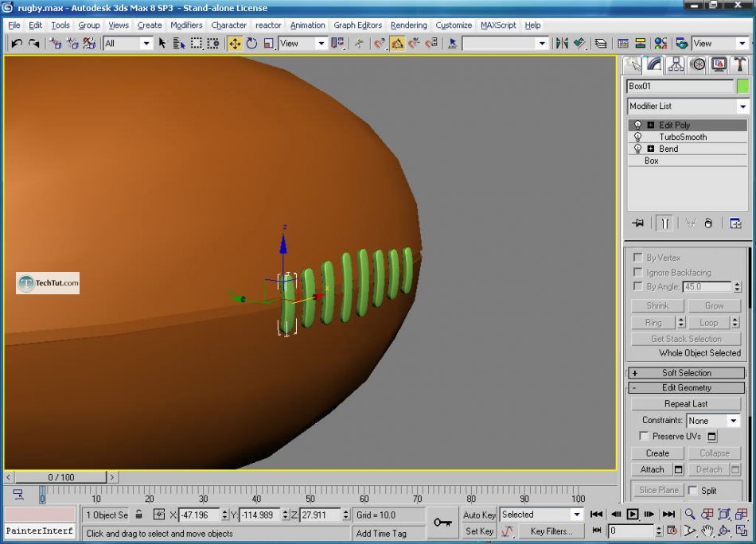Toggle Show End Result icon

[664, 223]
